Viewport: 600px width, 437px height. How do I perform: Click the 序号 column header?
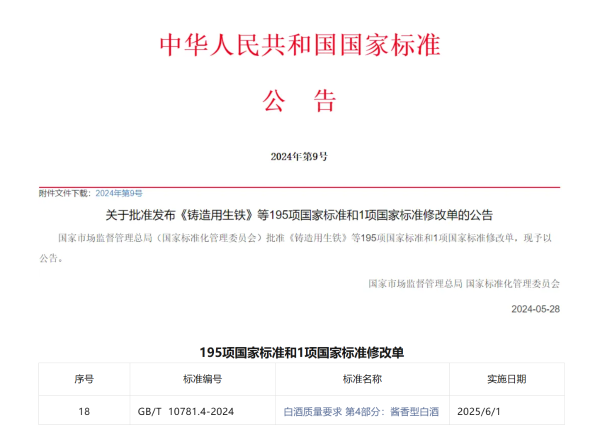[84, 379]
